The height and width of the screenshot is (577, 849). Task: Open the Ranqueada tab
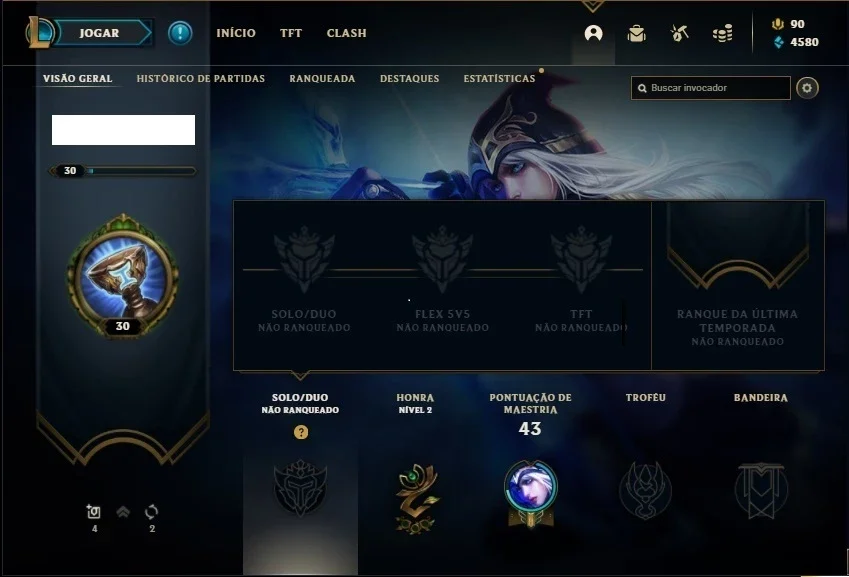tap(322, 78)
